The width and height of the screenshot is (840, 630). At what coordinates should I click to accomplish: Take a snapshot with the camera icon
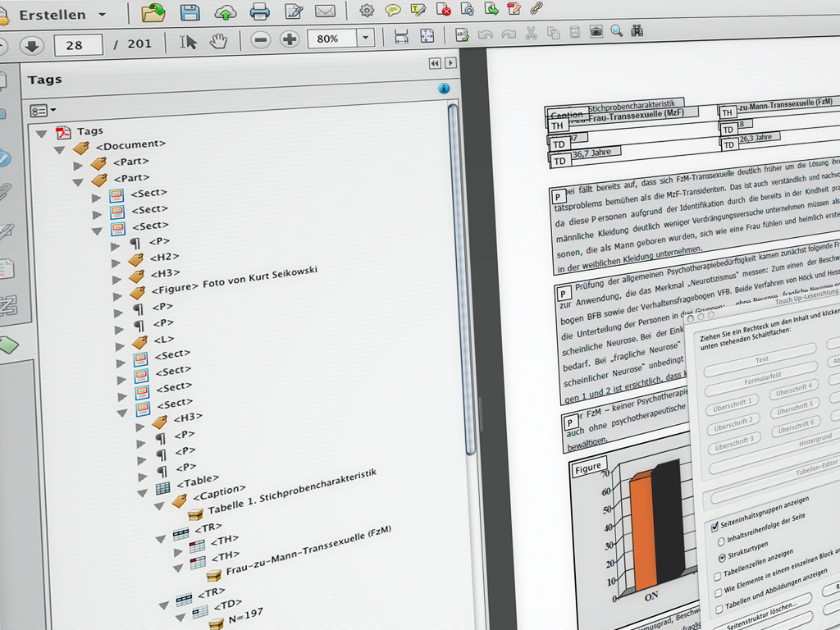(596, 32)
